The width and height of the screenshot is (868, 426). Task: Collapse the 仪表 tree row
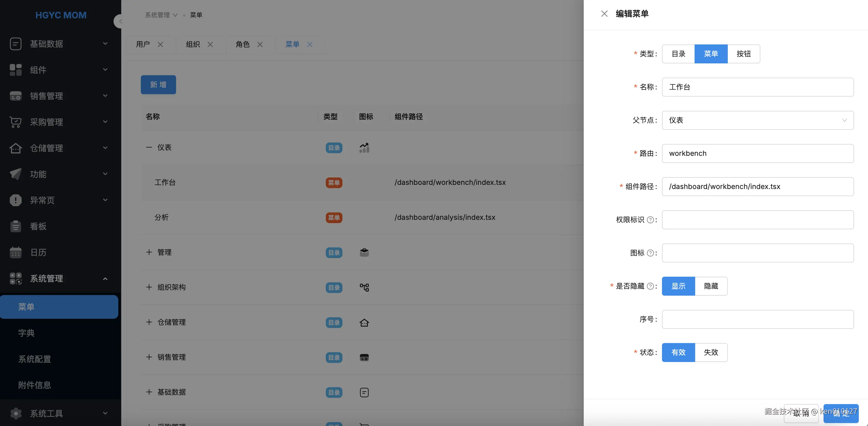[x=149, y=147]
